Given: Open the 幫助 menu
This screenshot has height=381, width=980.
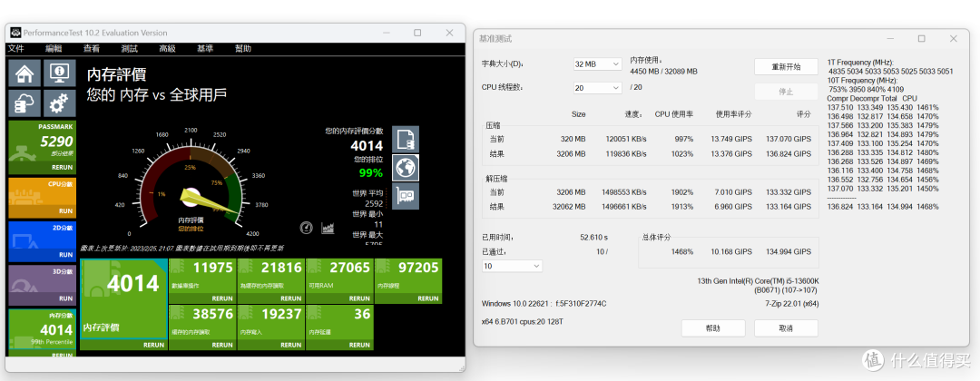Looking at the screenshot, I should [x=243, y=49].
